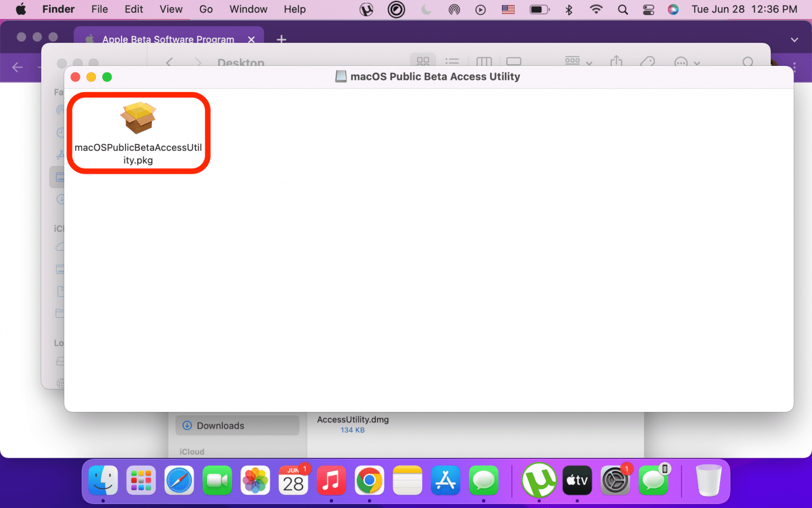Open System Preferences in the dock
This screenshot has height=508, width=812.
(x=615, y=480)
